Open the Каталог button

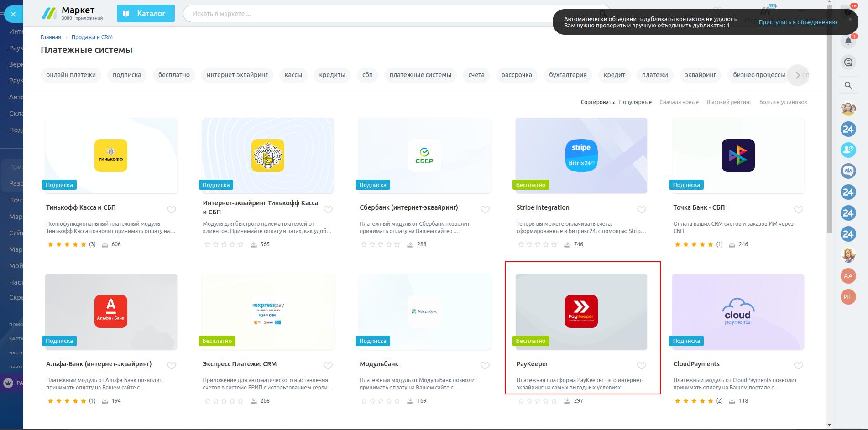coord(146,14)
